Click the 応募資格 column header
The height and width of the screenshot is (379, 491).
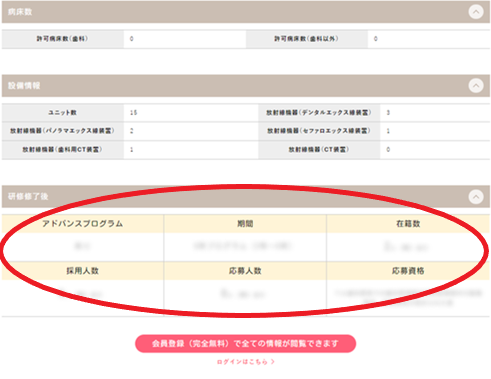coord(408,271)
